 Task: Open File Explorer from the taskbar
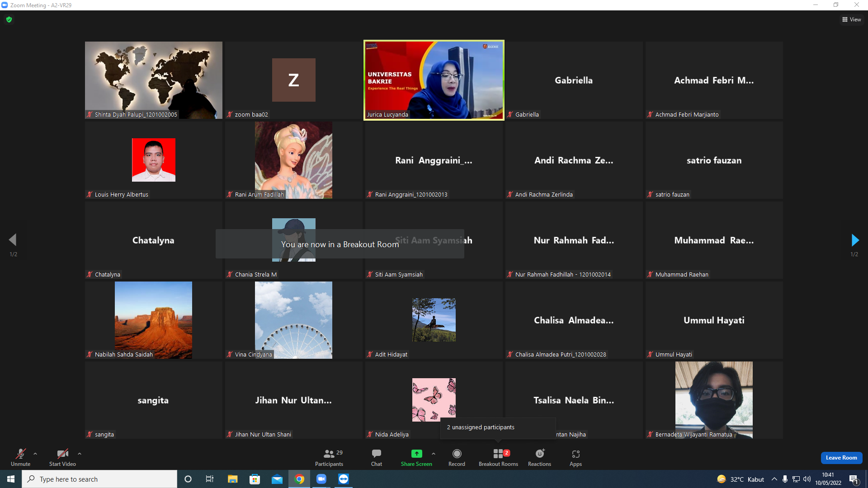click(x=232, y=479)
